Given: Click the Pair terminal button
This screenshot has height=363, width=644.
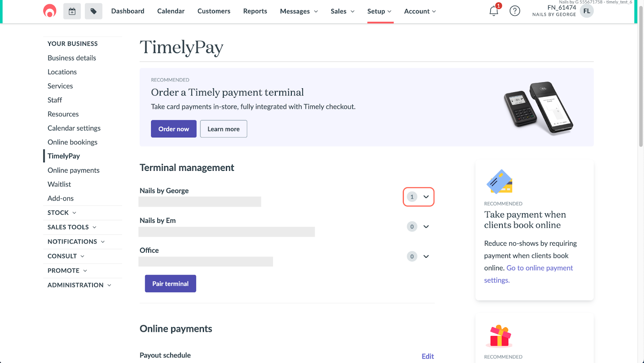Looking at the screenshot, I should tap(170, 284).
